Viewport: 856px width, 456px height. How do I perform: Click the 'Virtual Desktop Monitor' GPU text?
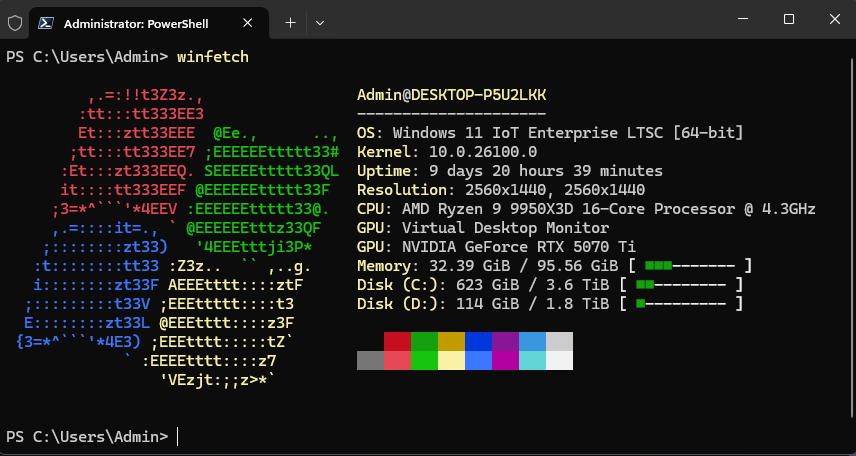tap(506, 228)
